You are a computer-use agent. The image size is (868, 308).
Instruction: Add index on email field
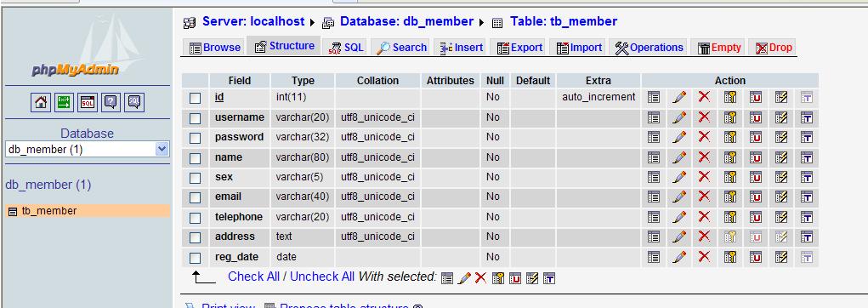click(781, 197)
